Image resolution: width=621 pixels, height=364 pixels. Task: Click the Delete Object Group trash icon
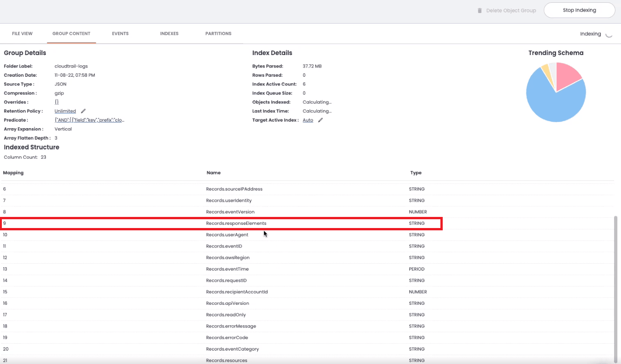(479, 10)
